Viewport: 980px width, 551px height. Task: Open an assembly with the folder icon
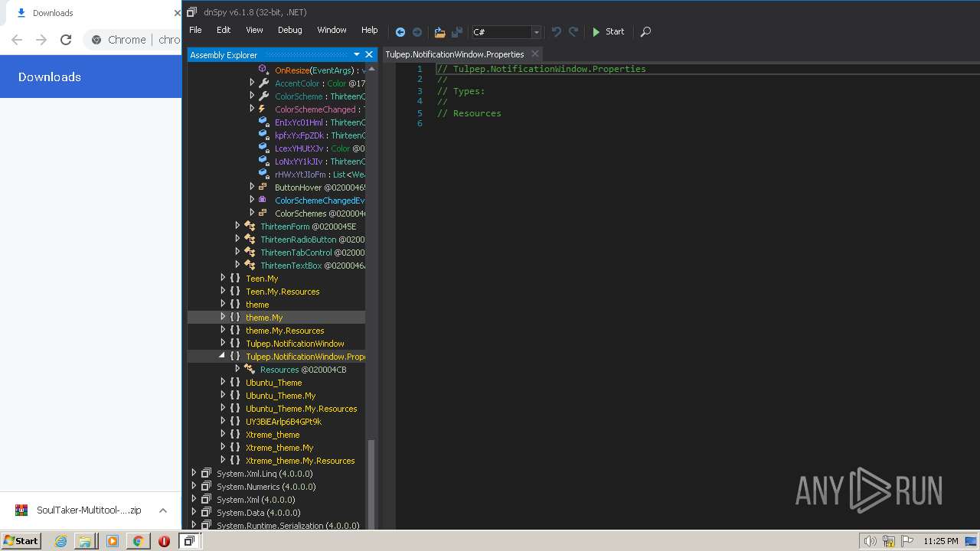[439, 32]
